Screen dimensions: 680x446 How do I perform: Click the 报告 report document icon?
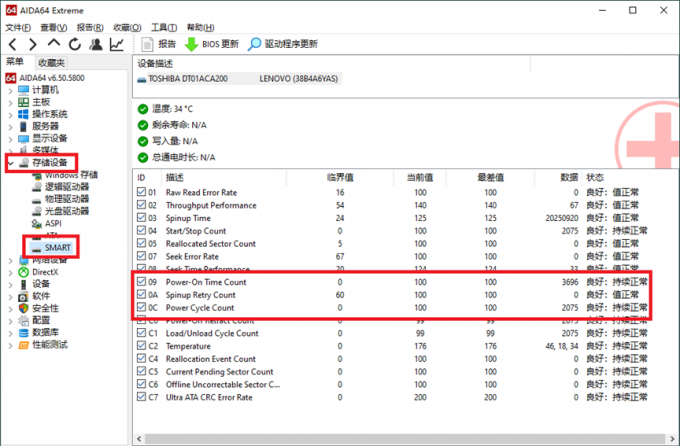point(147,44)
